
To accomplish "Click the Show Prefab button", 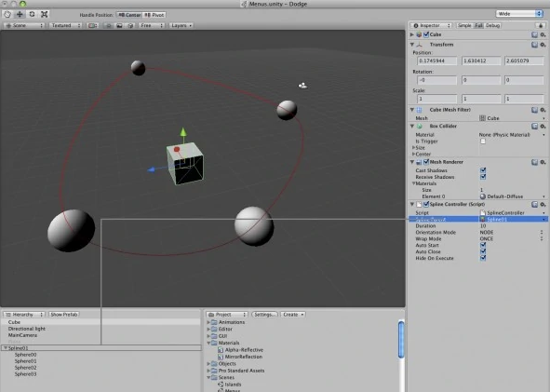I will 64,315.
